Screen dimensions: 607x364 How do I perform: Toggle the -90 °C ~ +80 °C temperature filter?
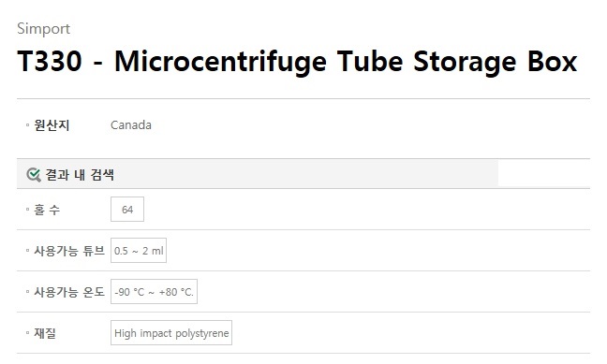pyautogui.click(x=154, y=292)
